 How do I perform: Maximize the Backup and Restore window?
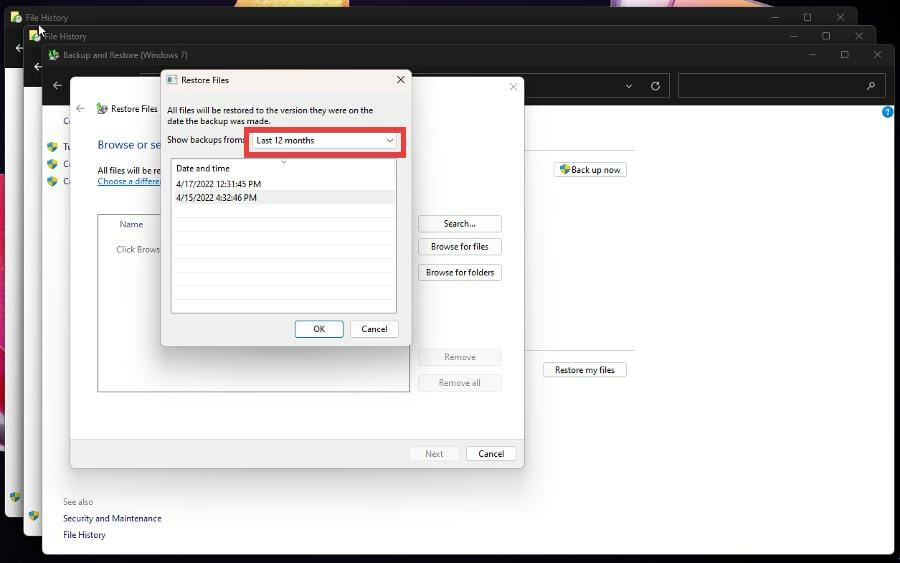[x=844, y=55]
